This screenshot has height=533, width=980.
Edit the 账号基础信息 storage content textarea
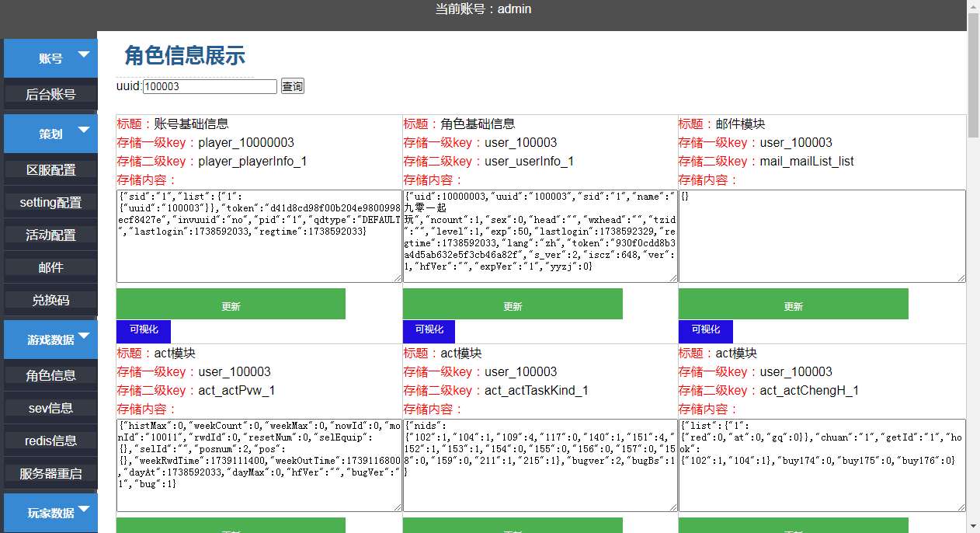click(x=259, y=236)
